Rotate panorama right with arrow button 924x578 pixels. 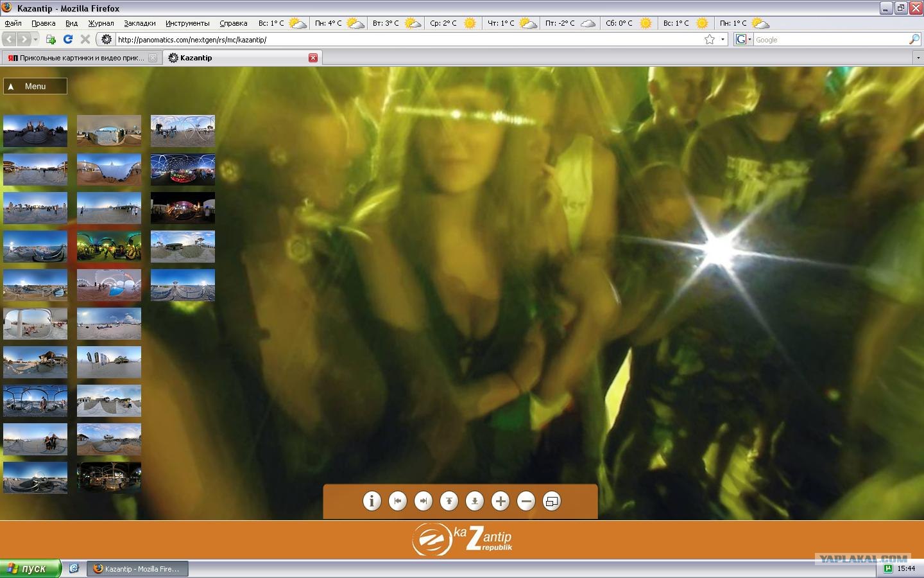click(423, 501)
